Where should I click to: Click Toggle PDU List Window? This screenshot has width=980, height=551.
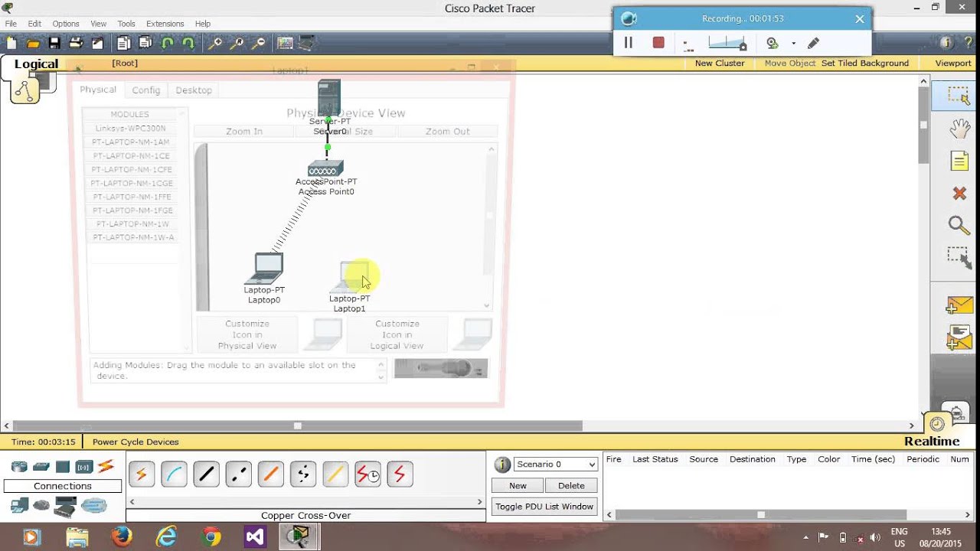(x=544, y=507)
